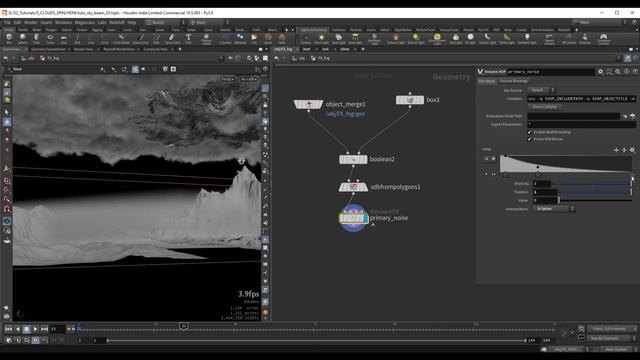Switch to the Geometry Spreadsheet tab
640x360 pixels.
48,49
